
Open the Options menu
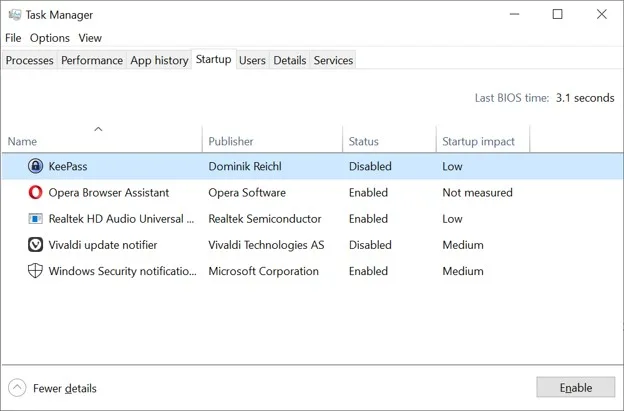point(50,38)
